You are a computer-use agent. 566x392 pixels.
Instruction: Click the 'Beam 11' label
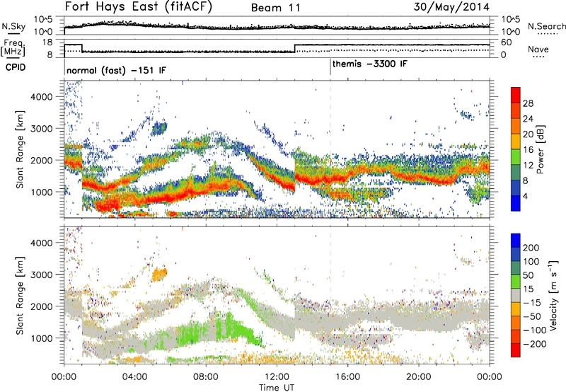coord(276,8)
